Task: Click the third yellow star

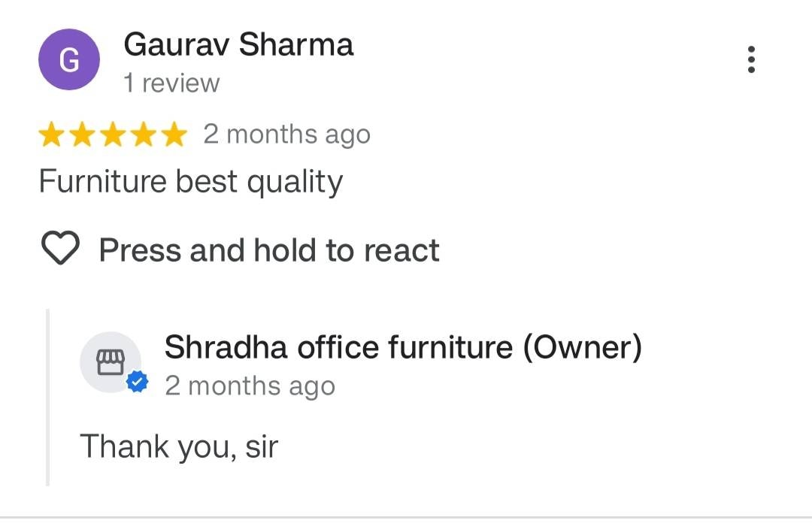Action: (114, 135)
